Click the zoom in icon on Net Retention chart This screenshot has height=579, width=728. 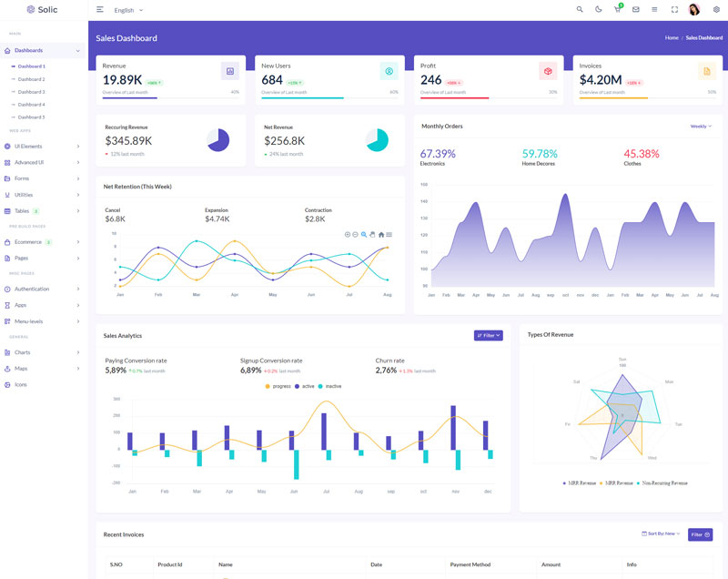348,234
